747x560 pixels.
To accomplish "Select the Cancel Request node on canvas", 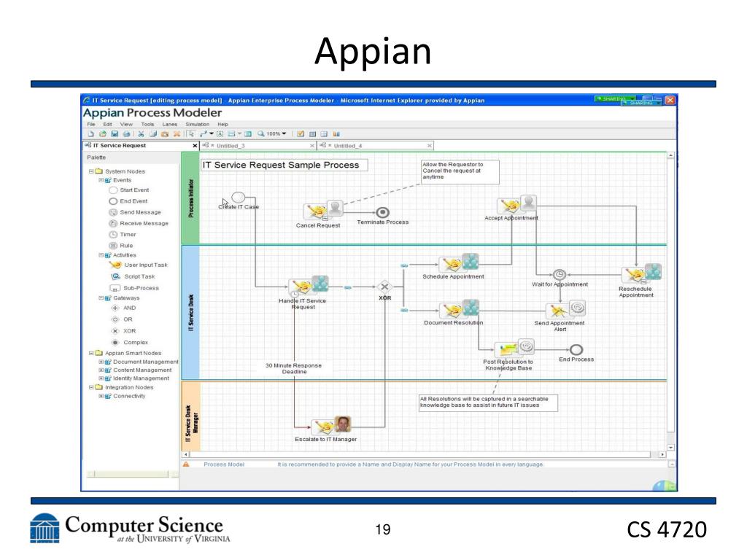I will (x=323, y=210).
